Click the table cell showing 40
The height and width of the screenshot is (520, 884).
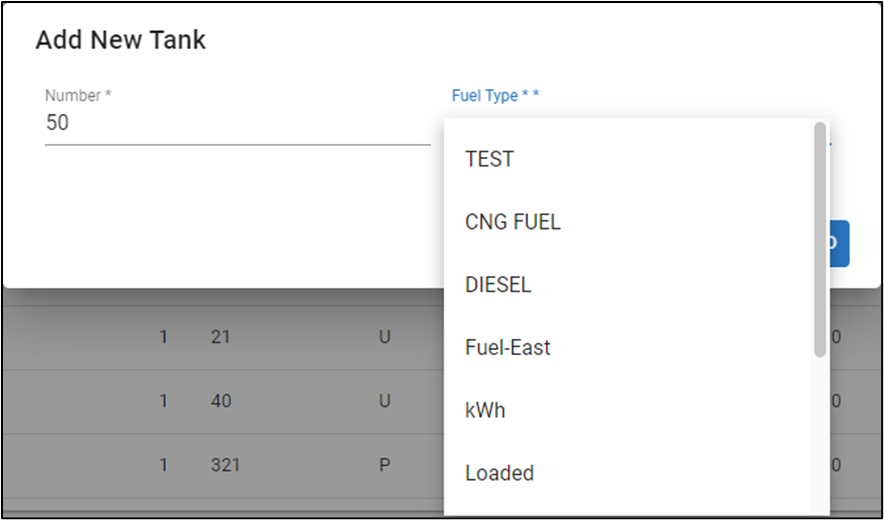coord(221,401)
